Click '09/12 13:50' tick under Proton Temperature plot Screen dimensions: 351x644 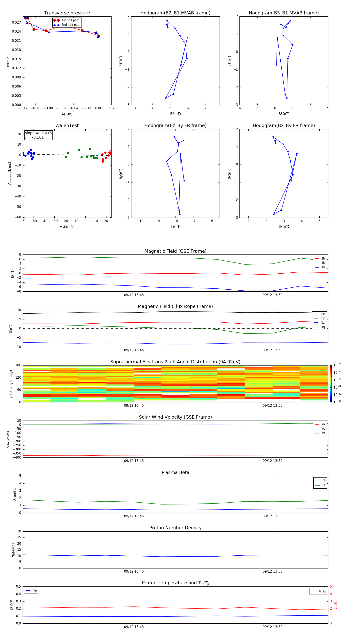click(272, 627)
